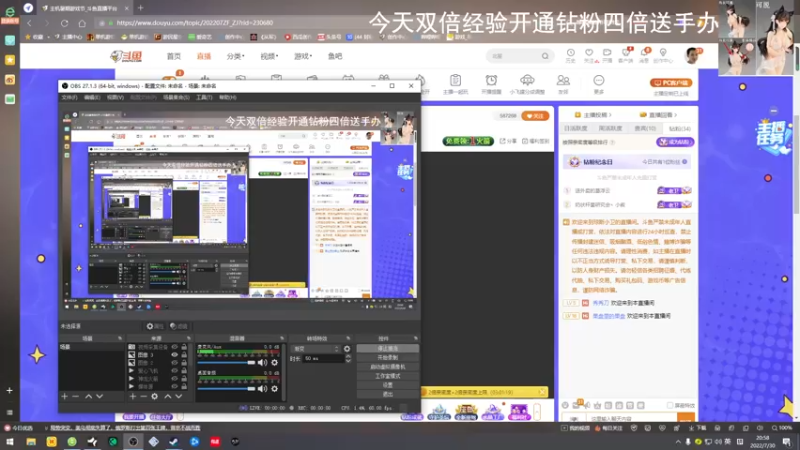This screenshot has width=800, height=450.
Task: Toggle 屏蔽特效 checkbox in chat panel
Action: (x=670, y=406)
